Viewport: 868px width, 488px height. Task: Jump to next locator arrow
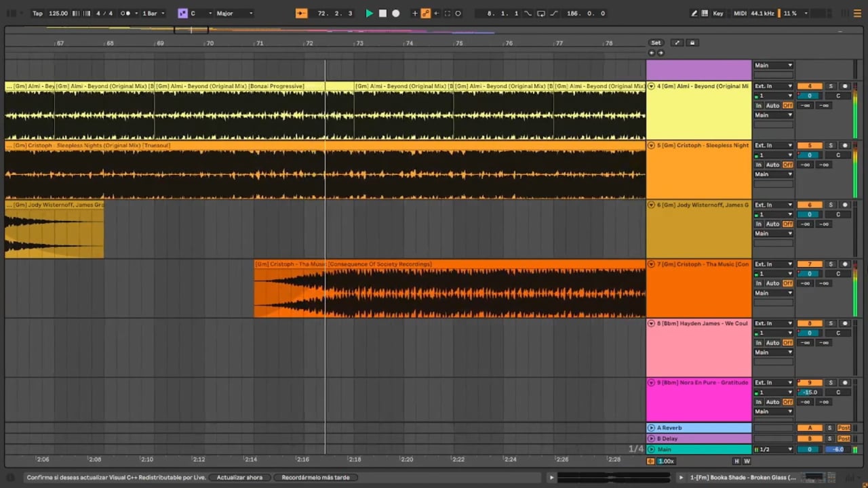(660, 53)
